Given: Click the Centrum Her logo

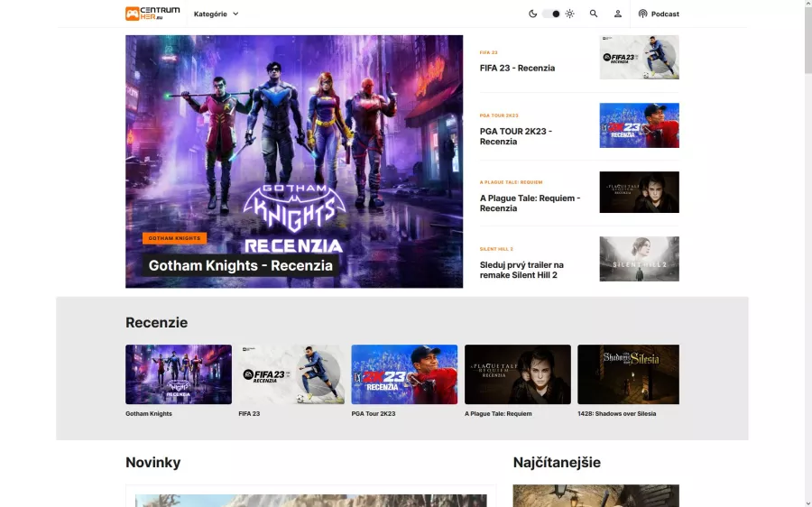Looking at the screenshot, I should (x=152, y=14).
